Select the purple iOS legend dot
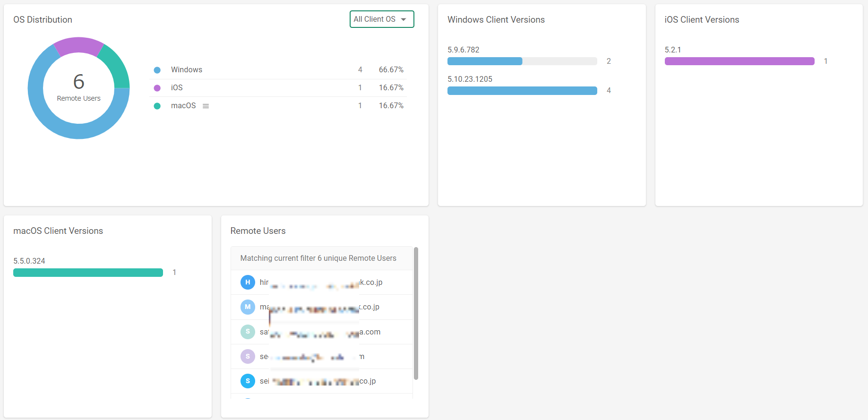Screen dimensions: 868x420 (x=157, y=88)
